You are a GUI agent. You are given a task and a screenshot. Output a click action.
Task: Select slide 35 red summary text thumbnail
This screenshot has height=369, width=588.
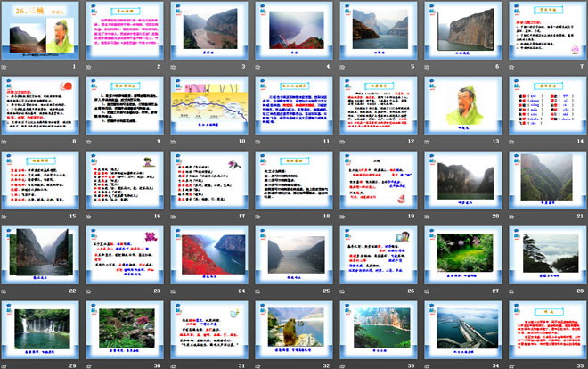(x=548, y=330)
